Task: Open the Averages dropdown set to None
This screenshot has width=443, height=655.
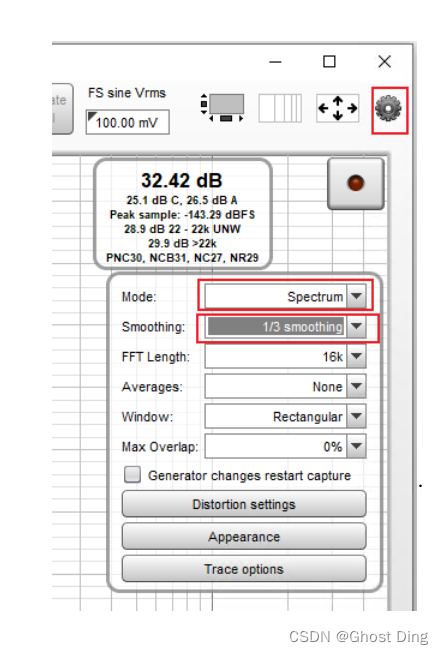Action: coord(285,386)
